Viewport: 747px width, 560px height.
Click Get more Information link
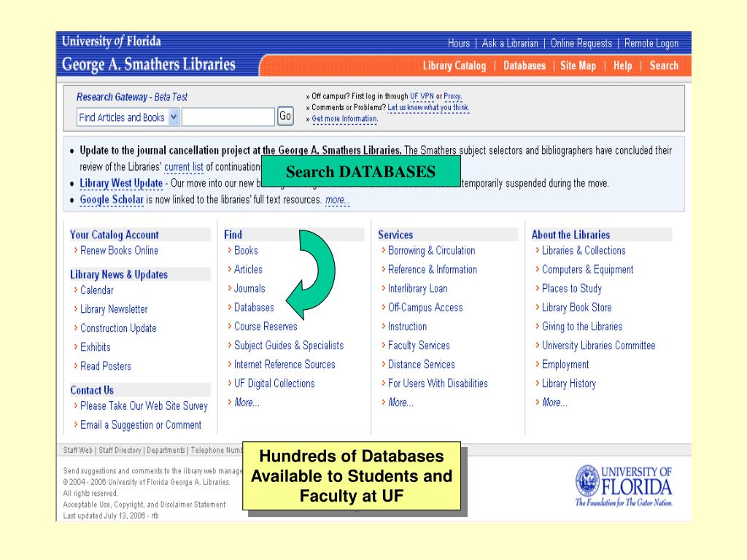(344, 119)
